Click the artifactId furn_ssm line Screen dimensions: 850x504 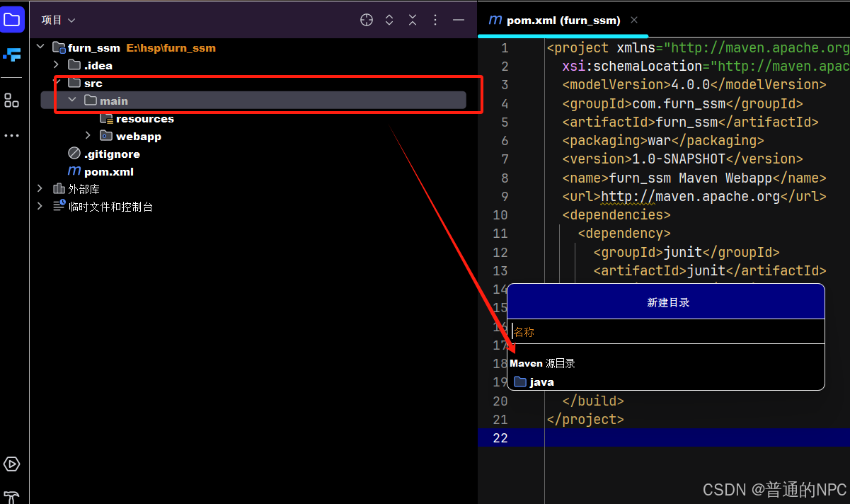[x=690, y=122]
